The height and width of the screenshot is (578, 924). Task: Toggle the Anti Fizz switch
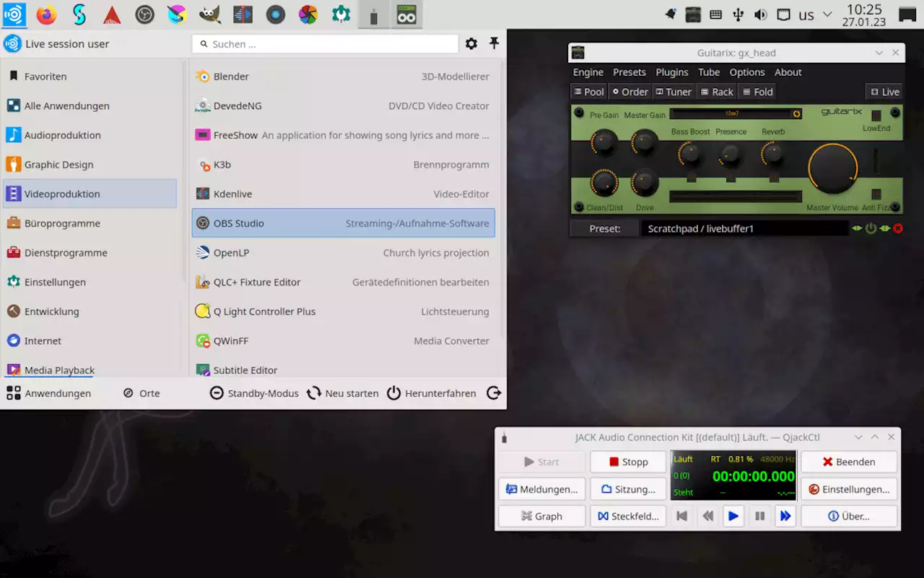(876, 194)
